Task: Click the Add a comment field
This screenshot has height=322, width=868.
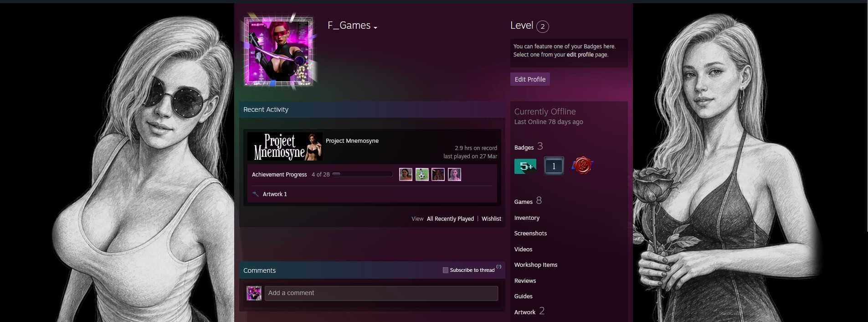Action: click(381, 293)
